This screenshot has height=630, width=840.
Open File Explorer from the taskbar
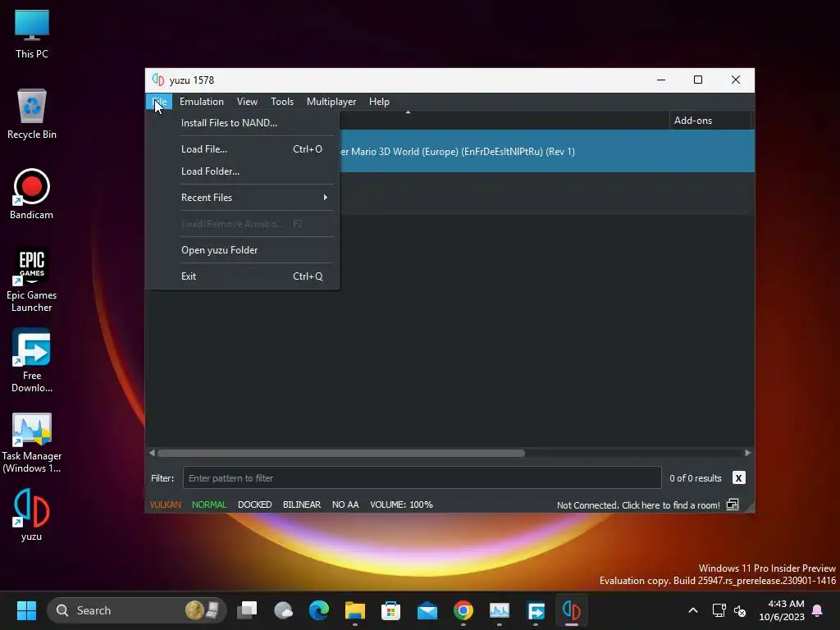[x=354, y=610]
